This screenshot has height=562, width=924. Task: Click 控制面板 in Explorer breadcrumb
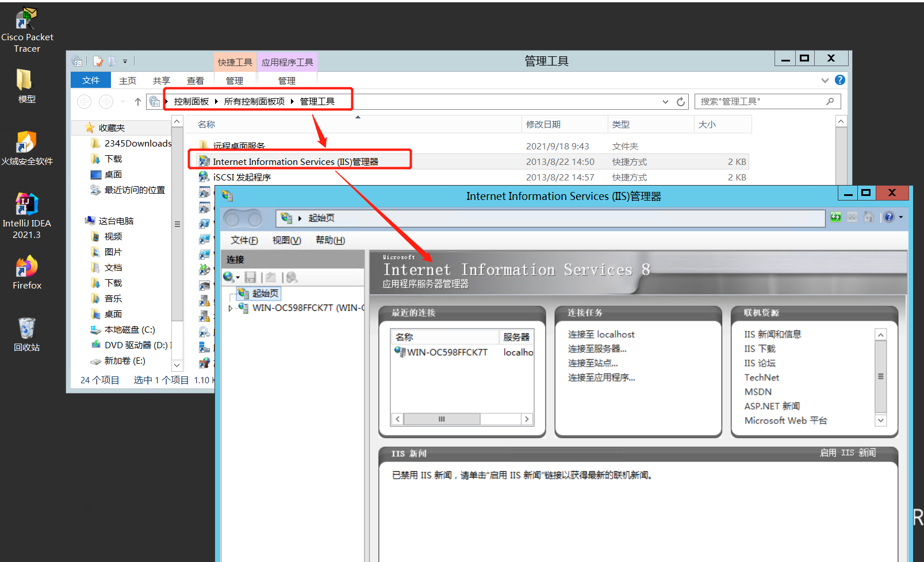pyautogui.click(x=191, y=102)
